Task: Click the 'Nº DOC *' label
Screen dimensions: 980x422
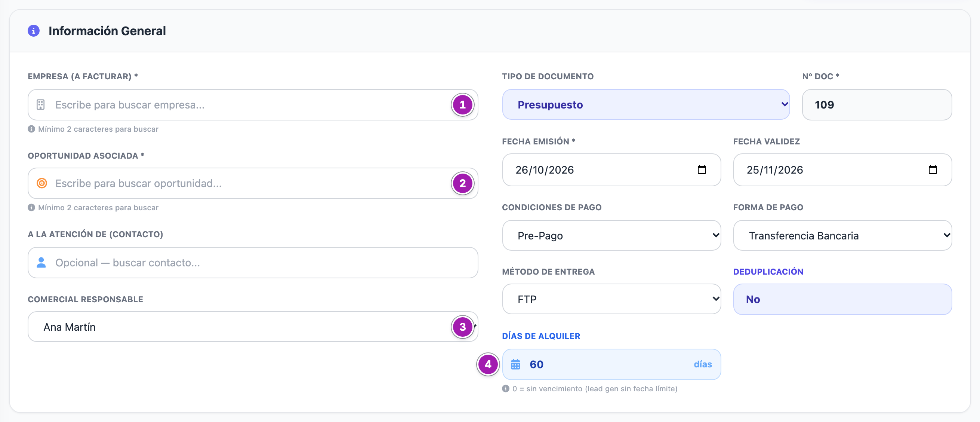Action: 821,76
